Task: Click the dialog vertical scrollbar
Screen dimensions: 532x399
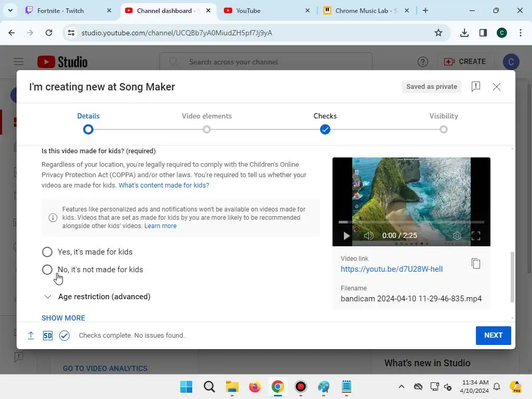Action: 512,277
